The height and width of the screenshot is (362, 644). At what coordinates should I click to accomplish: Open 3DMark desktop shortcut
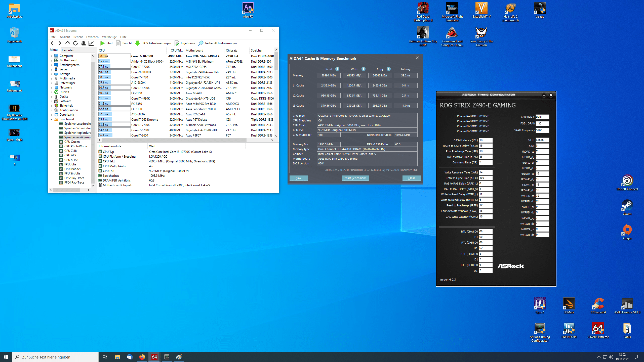(569, 306)
